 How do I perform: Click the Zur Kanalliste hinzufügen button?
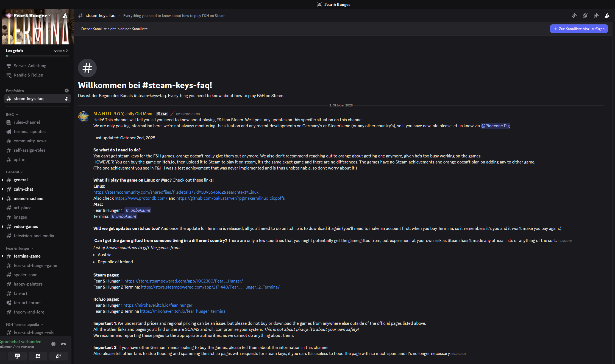[579, 29]
